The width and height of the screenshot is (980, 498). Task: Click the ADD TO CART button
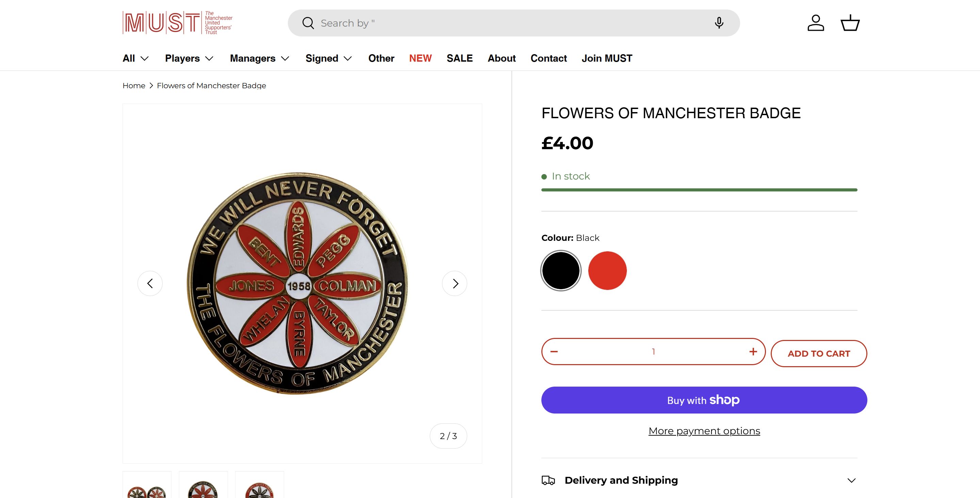(819, 354)
